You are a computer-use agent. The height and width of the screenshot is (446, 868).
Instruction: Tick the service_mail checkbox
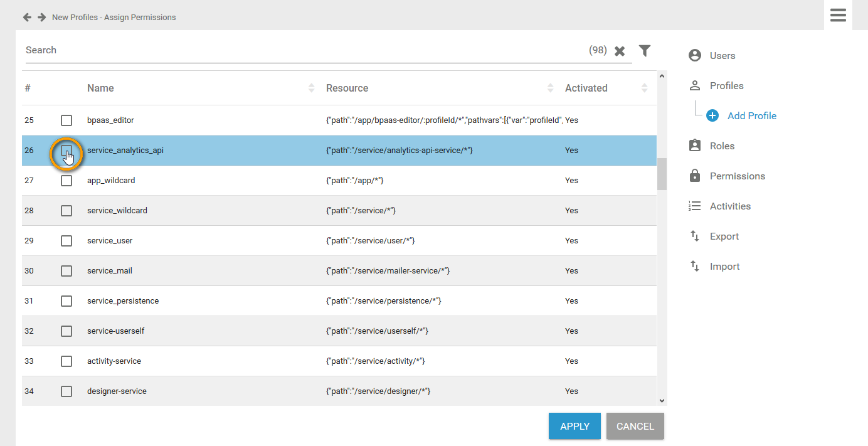click(66, 271)
